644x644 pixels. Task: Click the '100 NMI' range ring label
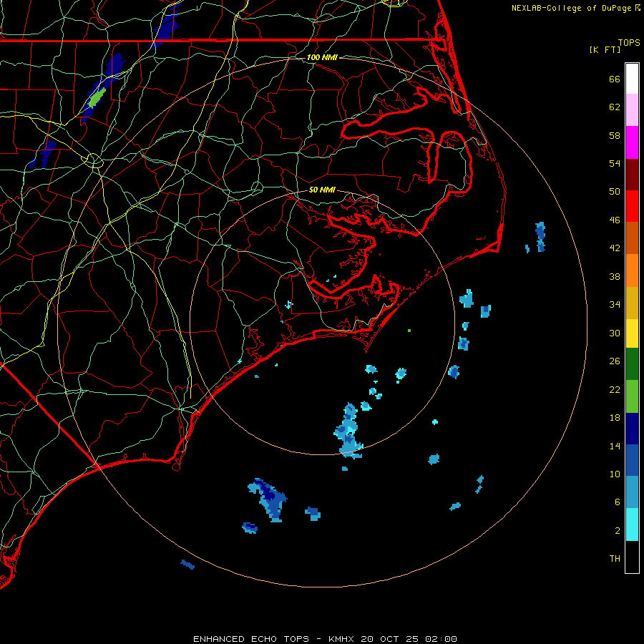tap(322, 57)
